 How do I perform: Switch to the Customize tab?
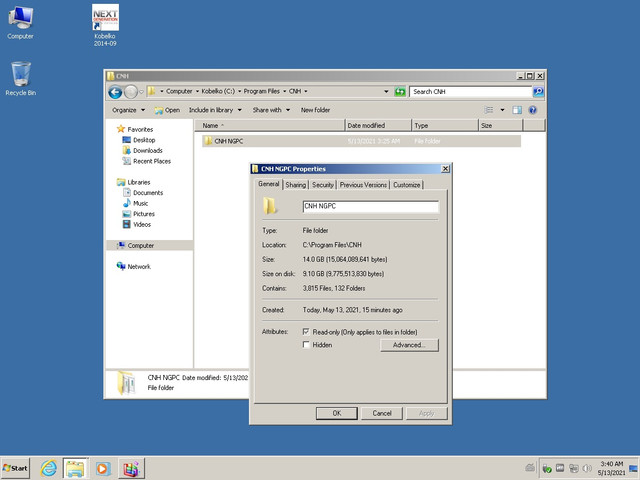click(x=407, y=185)
